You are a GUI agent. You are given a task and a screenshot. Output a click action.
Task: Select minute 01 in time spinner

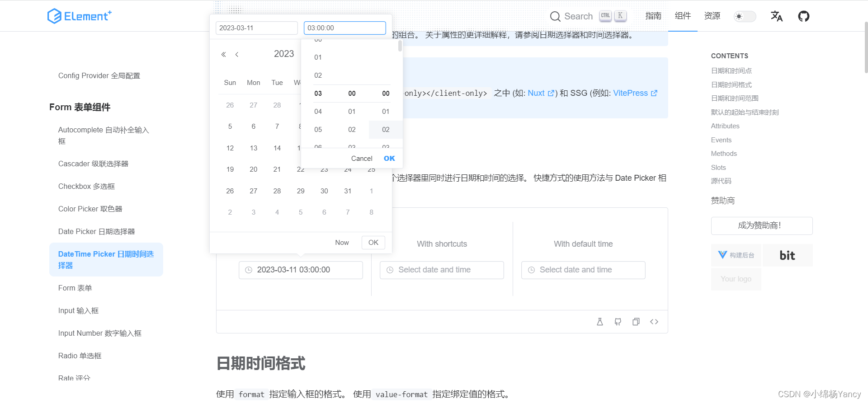352,112
